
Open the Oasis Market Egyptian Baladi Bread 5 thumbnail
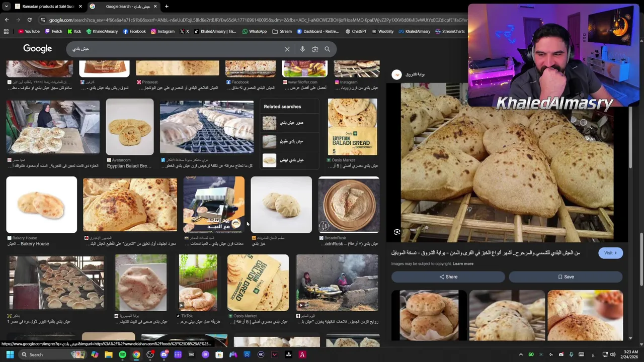(352, 127)
